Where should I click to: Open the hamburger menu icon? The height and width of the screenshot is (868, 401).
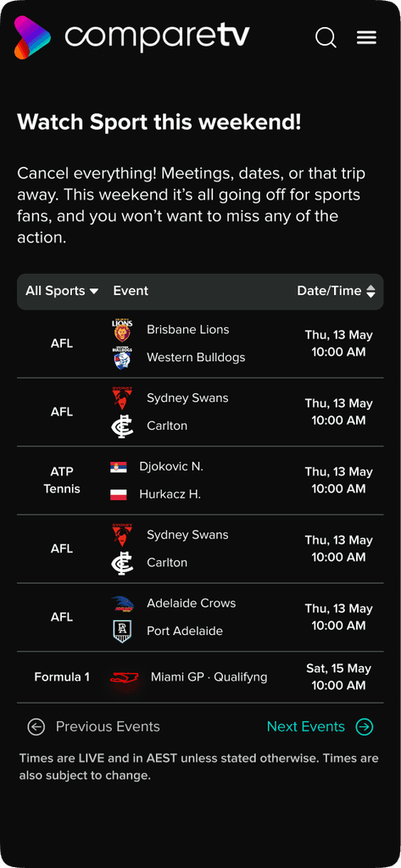coord(366,37)
